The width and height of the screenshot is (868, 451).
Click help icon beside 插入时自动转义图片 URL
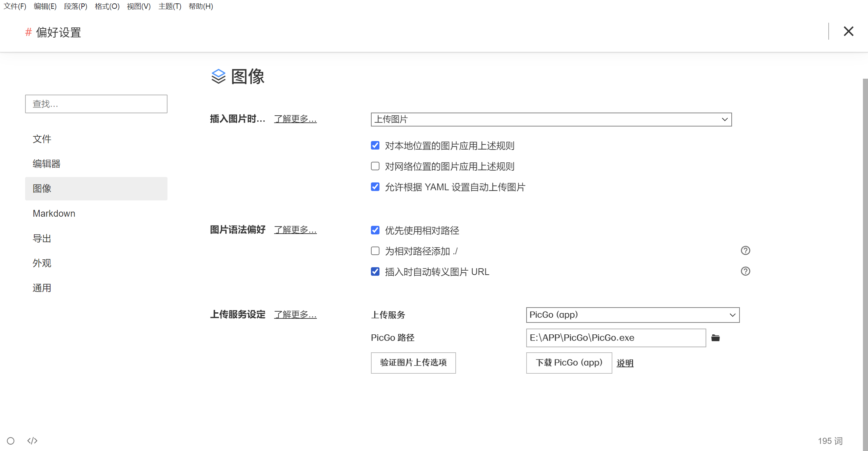[x=745, y=271]
